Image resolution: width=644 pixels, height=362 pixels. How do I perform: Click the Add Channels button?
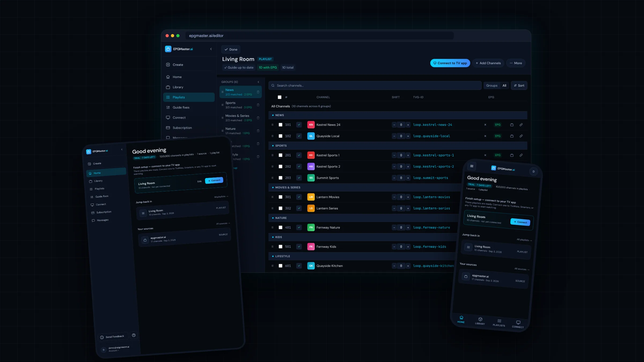coord(488,63)
